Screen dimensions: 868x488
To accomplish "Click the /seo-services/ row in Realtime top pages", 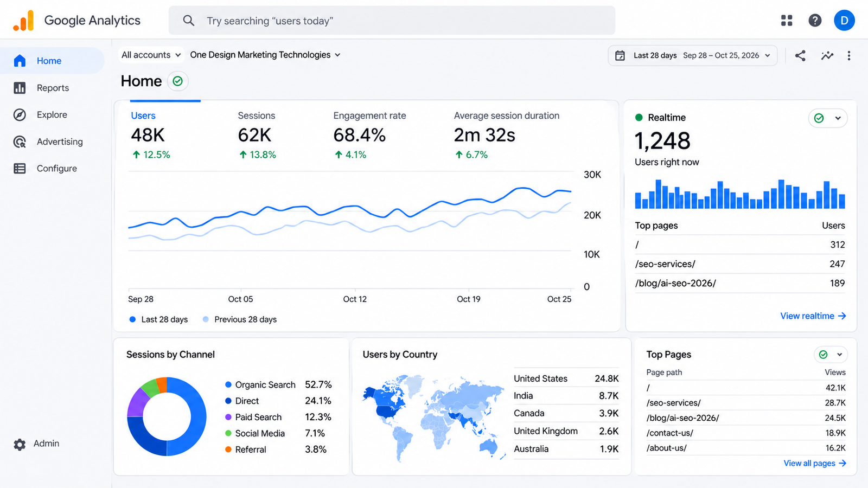I will [740, 264].
